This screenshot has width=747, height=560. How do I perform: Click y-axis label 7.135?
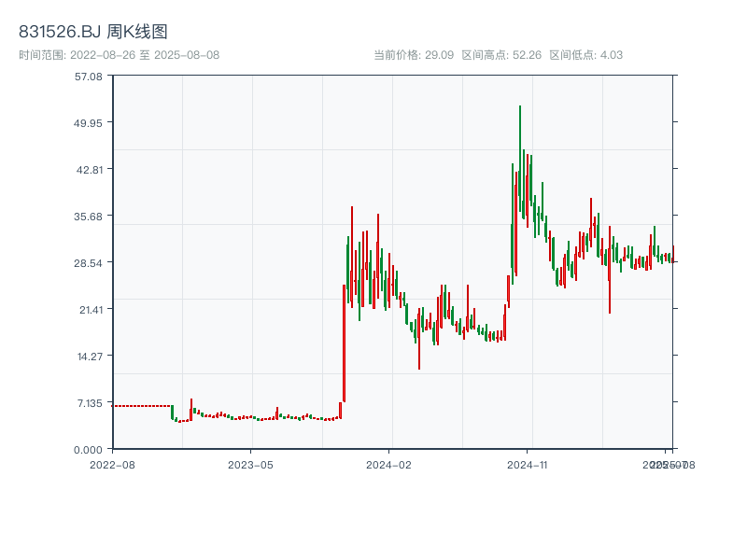point(90,403)
